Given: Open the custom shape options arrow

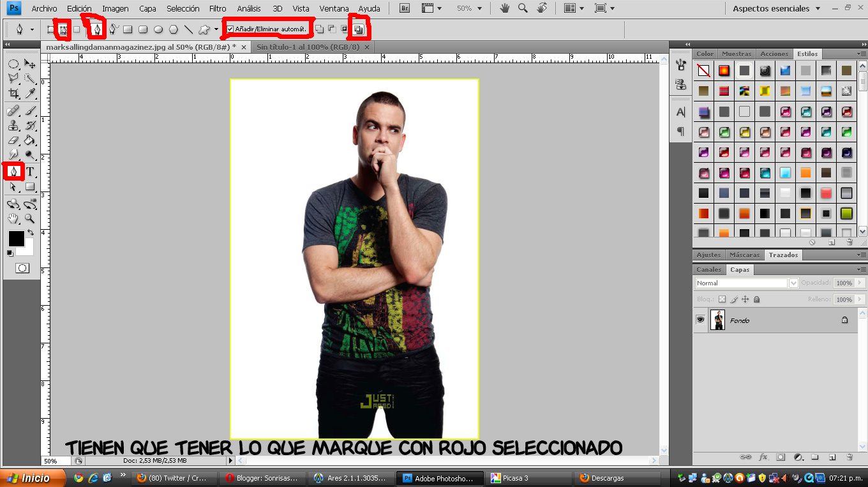Looking at the screenshot, I should (x=216, y=29).
